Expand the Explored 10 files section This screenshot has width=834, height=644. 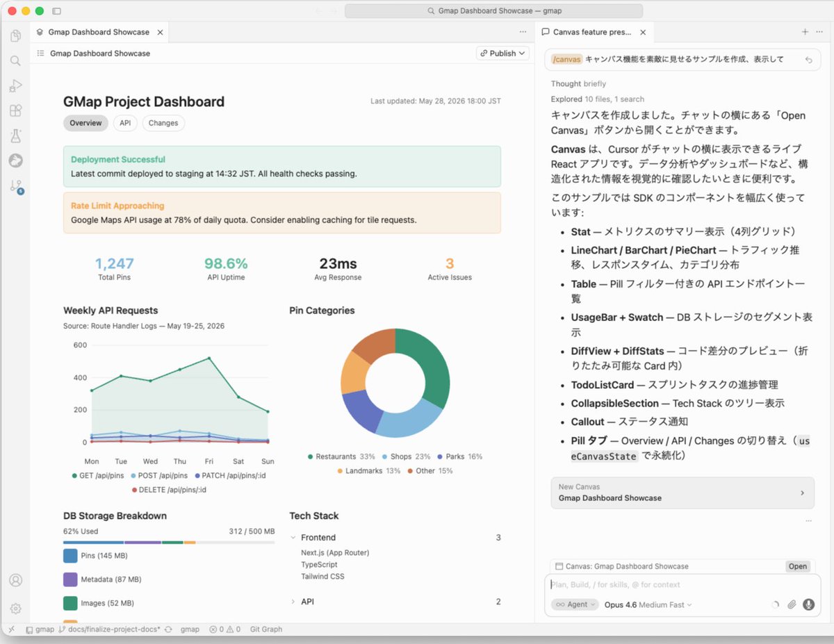[x=597, y=99]
